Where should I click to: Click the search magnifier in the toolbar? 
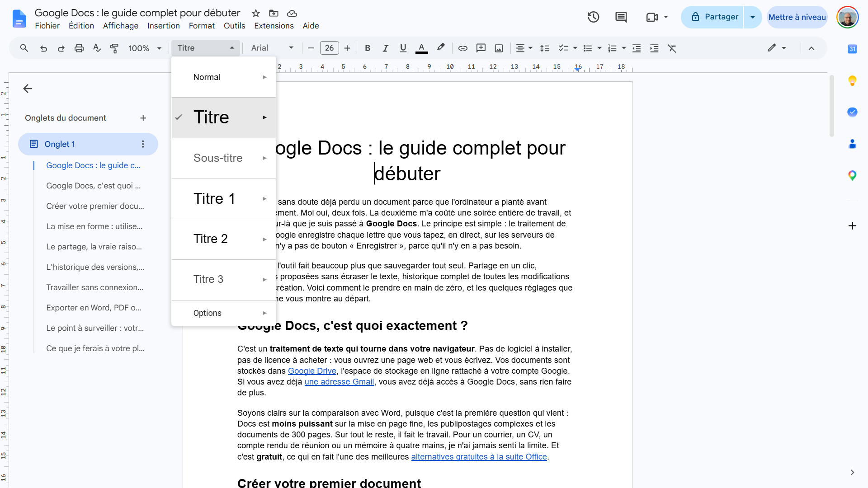click(24, 48)
